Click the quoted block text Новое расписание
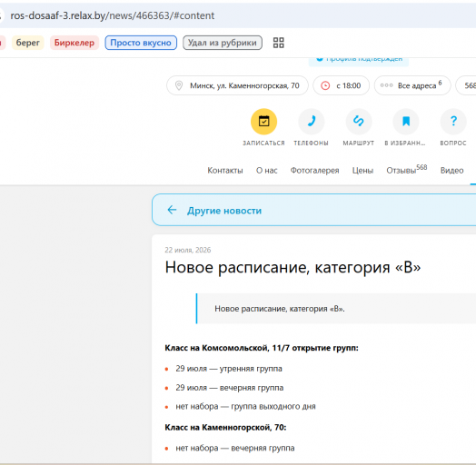 point(279,309)
